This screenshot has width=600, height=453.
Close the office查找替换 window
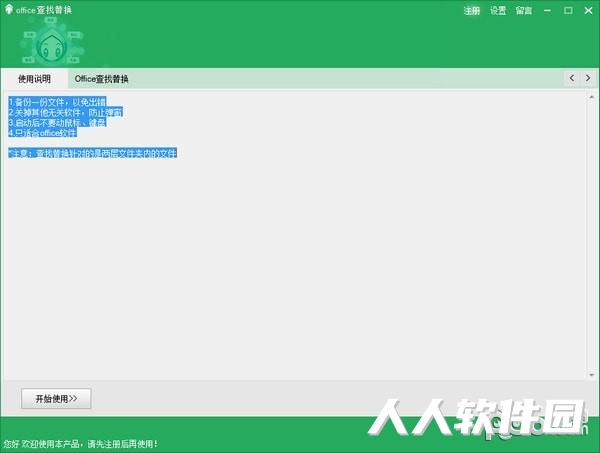pos(589,10)
